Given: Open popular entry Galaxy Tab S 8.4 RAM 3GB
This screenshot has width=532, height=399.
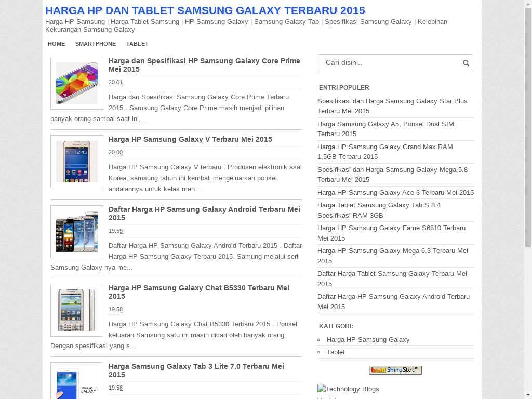Looking at the screenshot, I should (379, 210).
